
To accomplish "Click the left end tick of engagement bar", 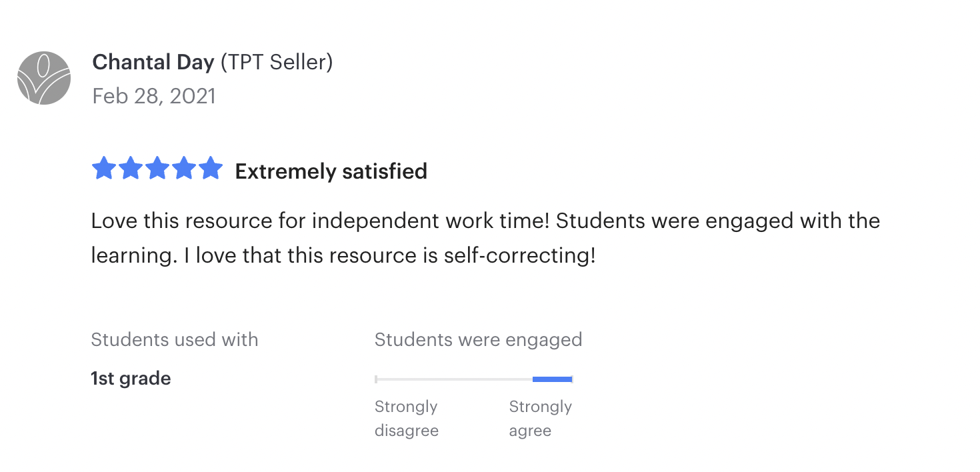I will tap(376, 379).
